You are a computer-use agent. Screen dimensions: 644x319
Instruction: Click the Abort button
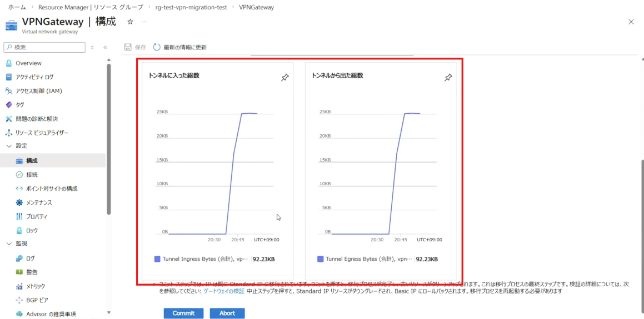tap(227, 313)
